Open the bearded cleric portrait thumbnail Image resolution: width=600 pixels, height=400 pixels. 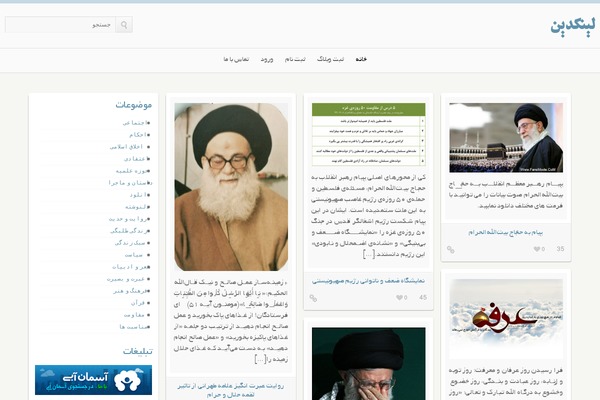pyautogui.click(x=231, y=186)
